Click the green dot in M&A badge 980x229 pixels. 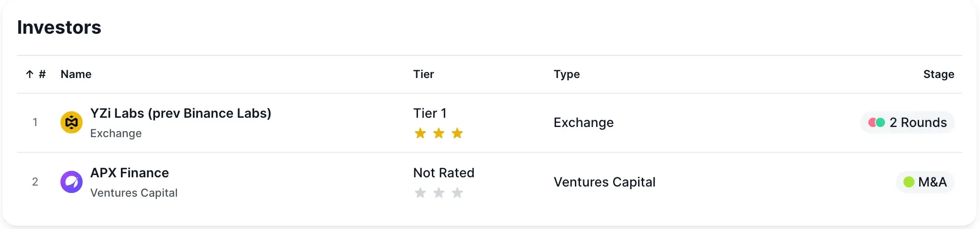[908, 182]
